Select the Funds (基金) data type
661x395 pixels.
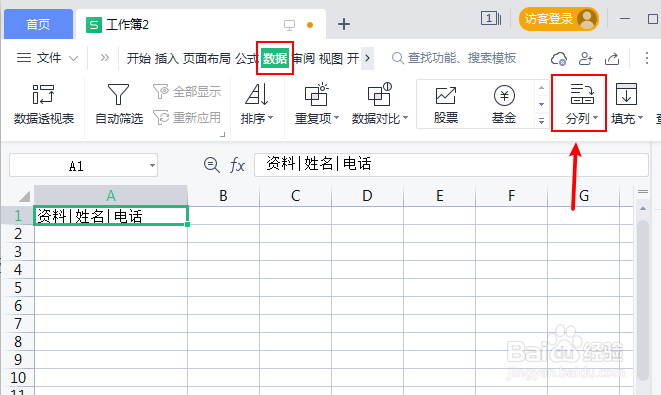pyautogui.click(x=504, y=105)
